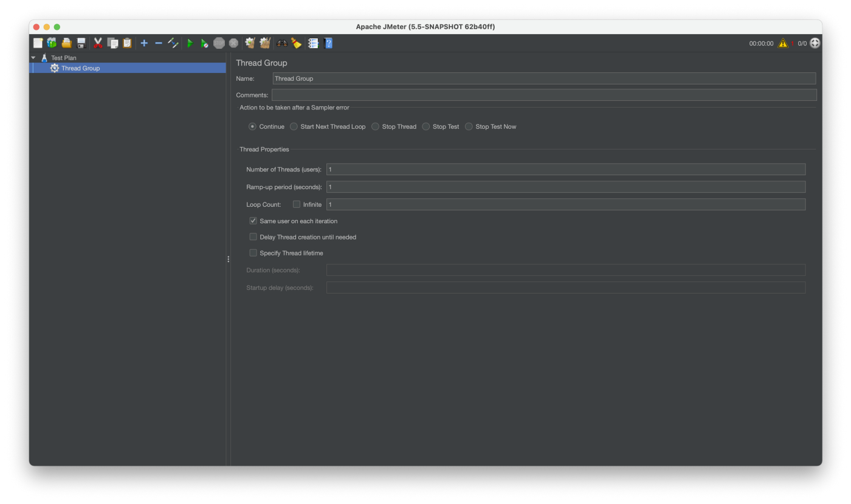The height and width of the screenshot is (504, 851).
Task: Click the Thread Group panel heading
Action: (261, 63)
